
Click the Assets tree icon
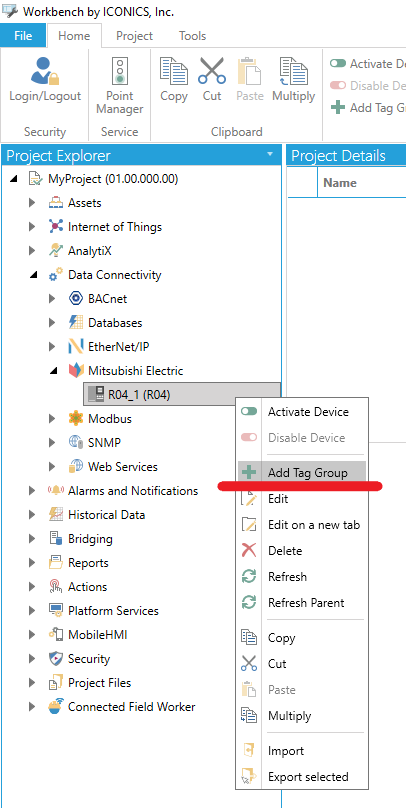56,203
